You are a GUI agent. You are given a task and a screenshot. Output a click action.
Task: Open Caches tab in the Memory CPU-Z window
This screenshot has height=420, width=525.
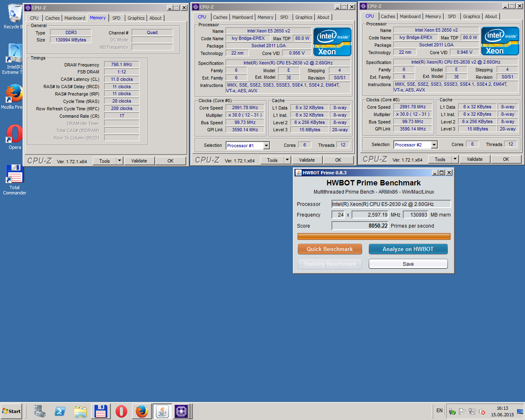pos(52,18)
